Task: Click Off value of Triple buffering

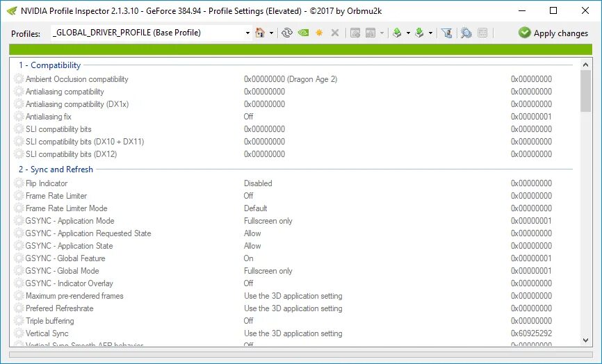Action: [248, 321]
